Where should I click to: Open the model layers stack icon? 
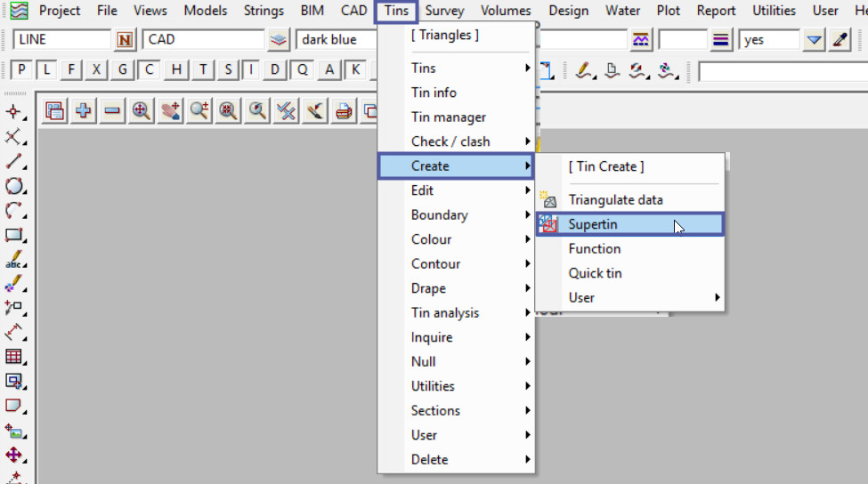click(280, 40)
